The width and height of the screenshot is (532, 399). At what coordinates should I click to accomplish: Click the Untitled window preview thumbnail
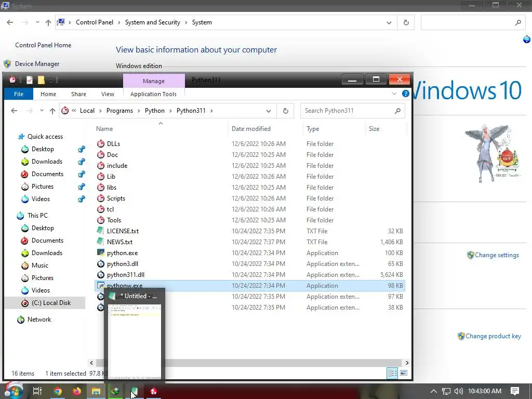coord(135,341)
